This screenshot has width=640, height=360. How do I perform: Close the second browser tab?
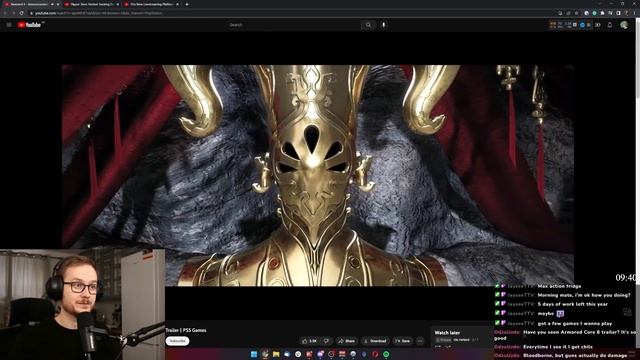pyautogui.click(x=118, y=4)
